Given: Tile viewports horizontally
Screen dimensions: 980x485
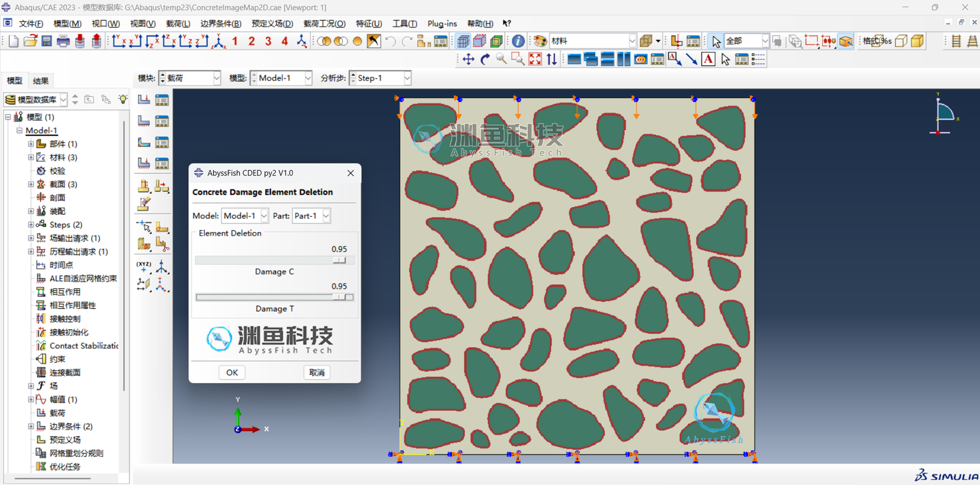Looking at the screenshot, I should coord(608,59).
